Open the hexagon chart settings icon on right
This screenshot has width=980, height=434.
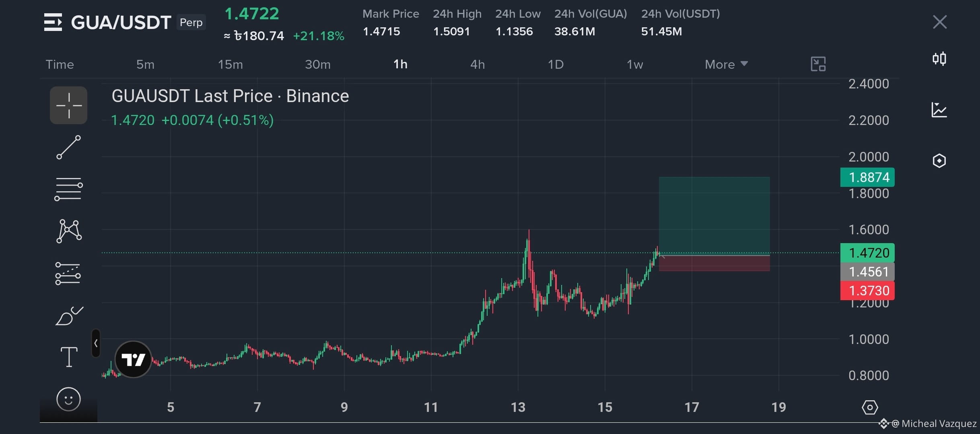tap(939, 161)
